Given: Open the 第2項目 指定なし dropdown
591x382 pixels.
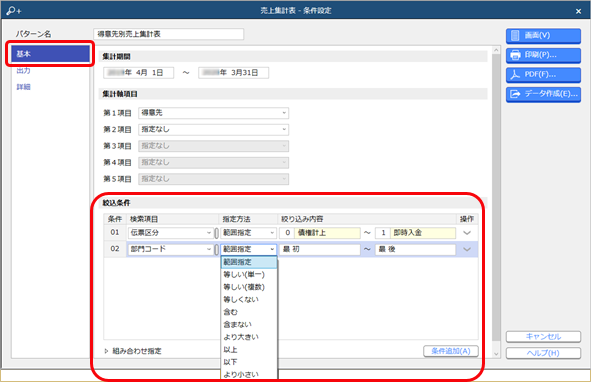Looking at the screenshot, I should point(213,129).
